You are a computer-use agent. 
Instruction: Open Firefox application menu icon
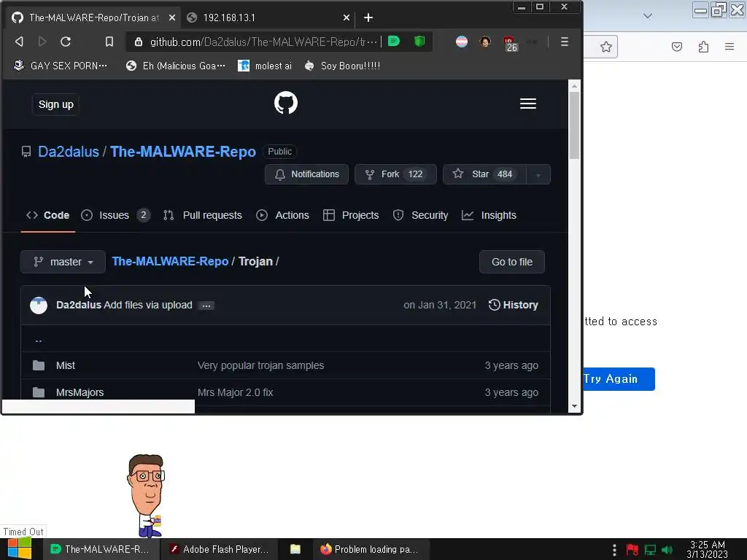point(729,47)
